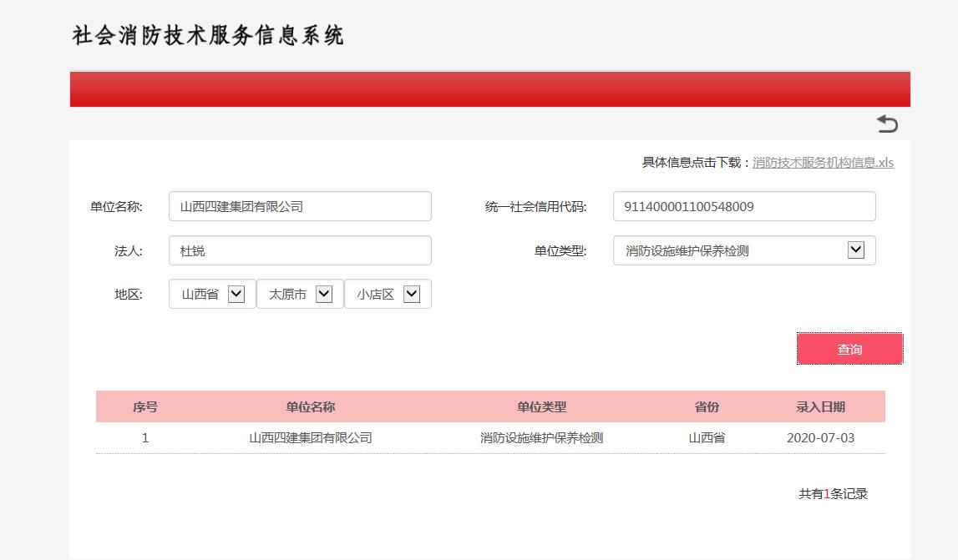Click 消防设施维护保养检测 cell in result row
This screenshot has width=958, height=560.
point(541,437)
